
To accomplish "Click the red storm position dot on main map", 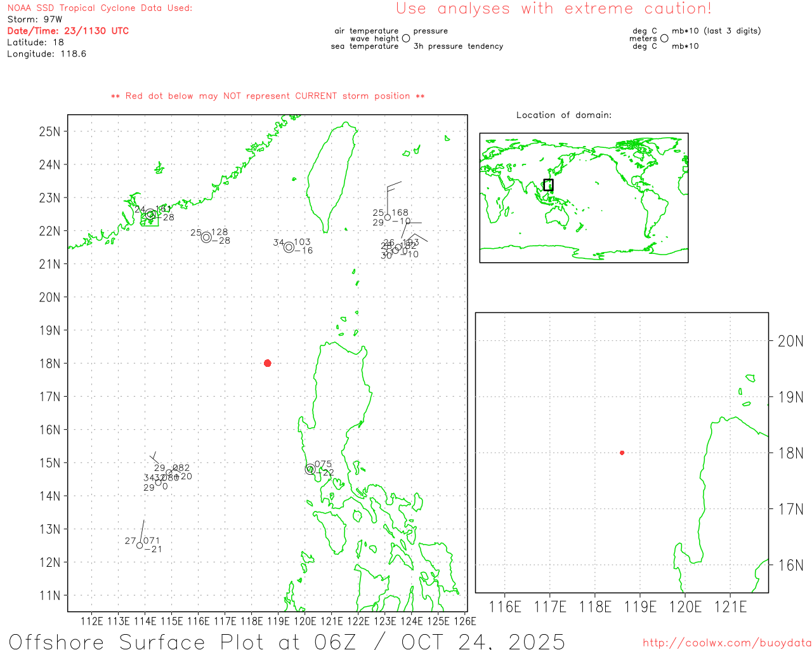I will coord(267,363).
